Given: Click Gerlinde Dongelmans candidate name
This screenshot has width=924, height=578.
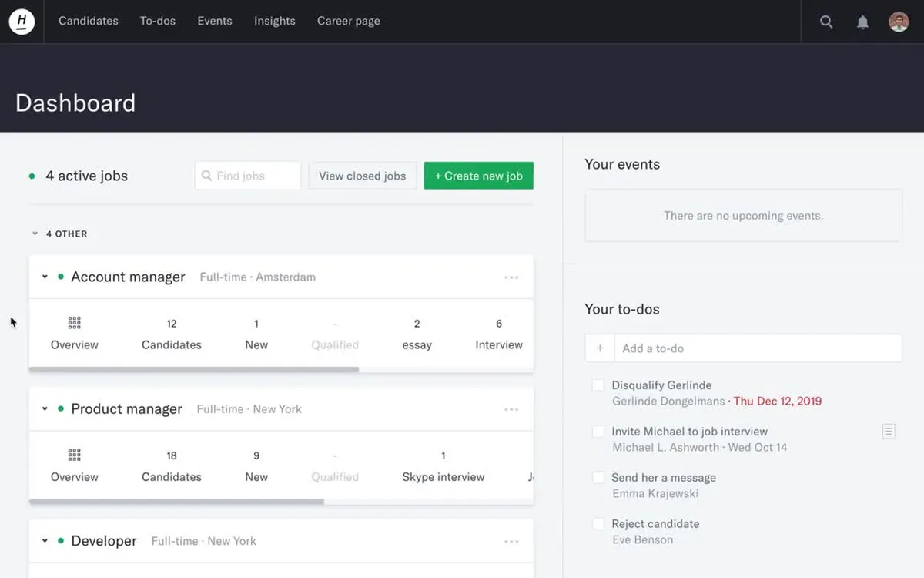Looking at the screenshot, I should pos(668,401).
